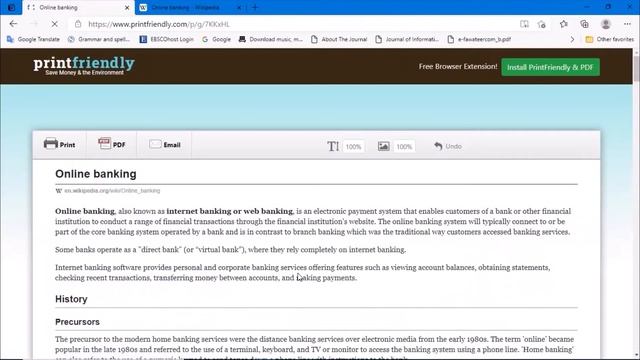
Task: Click the printfriendly logo
Action: tap(84, 66)
